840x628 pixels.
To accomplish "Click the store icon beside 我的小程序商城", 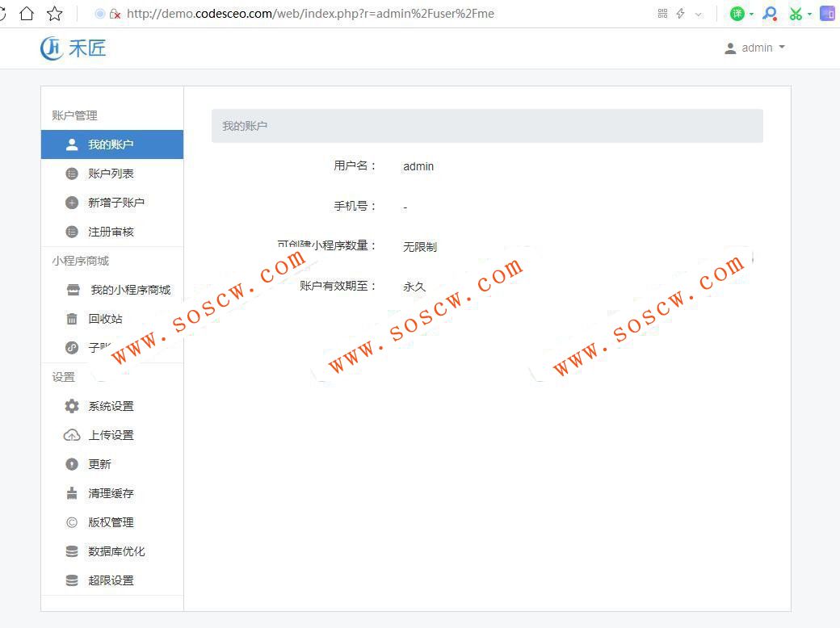I will (73, 290).
